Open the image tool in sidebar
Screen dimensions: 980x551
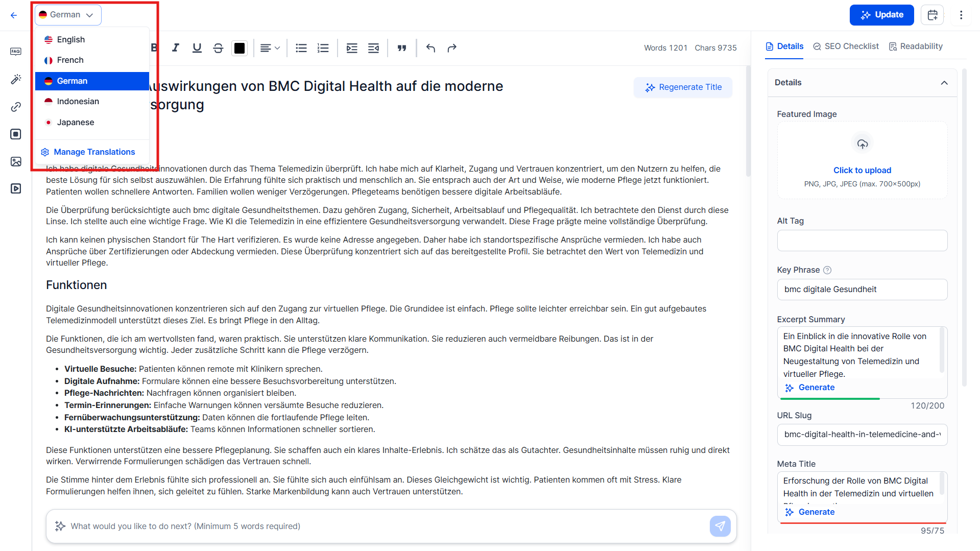pyautogui.click(x=16, y=161)
